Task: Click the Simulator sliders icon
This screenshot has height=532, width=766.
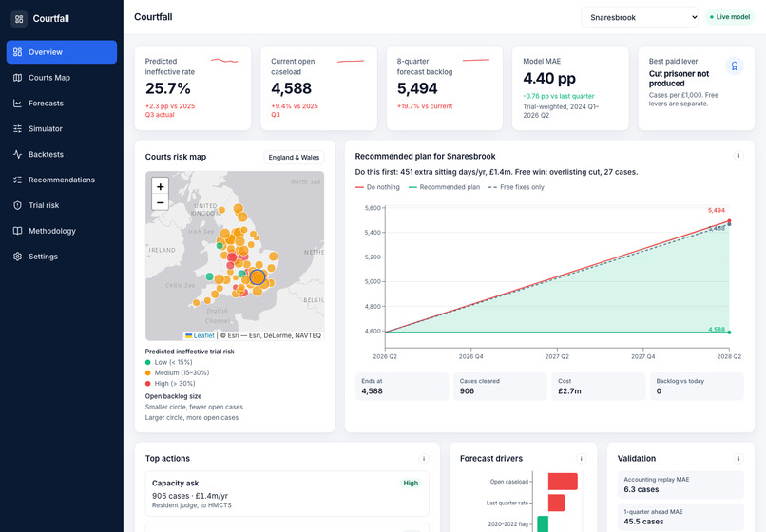Action: 18,128
